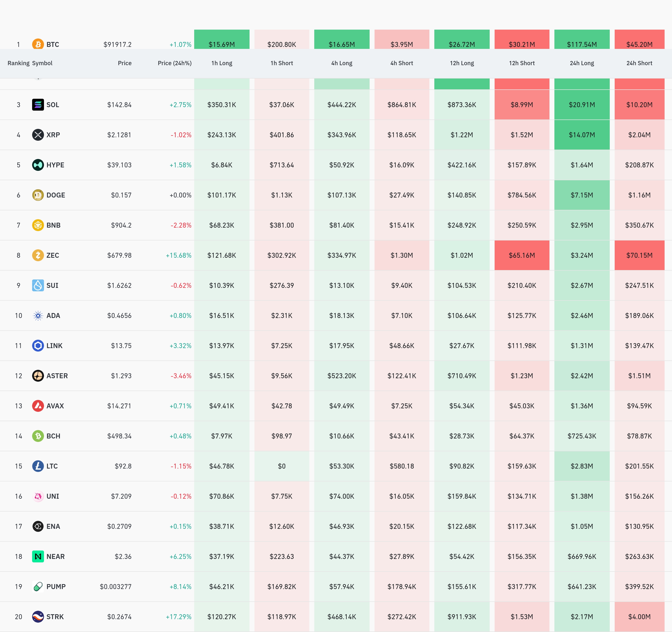Image resolution: width=672 pixels, height=632 pixels.
Task: Open the ASTER symbol link
Action: [x=57, y=375]
